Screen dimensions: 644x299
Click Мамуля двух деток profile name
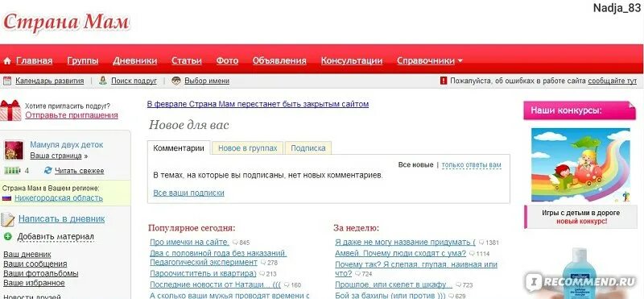point(67,145)
